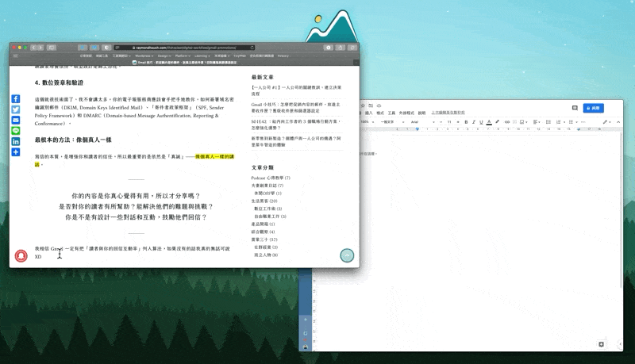The width and height of the screenshot is (635, 364).
Task: Open the 格式 menu in Google Docs
Action: [x=380, y=113]
